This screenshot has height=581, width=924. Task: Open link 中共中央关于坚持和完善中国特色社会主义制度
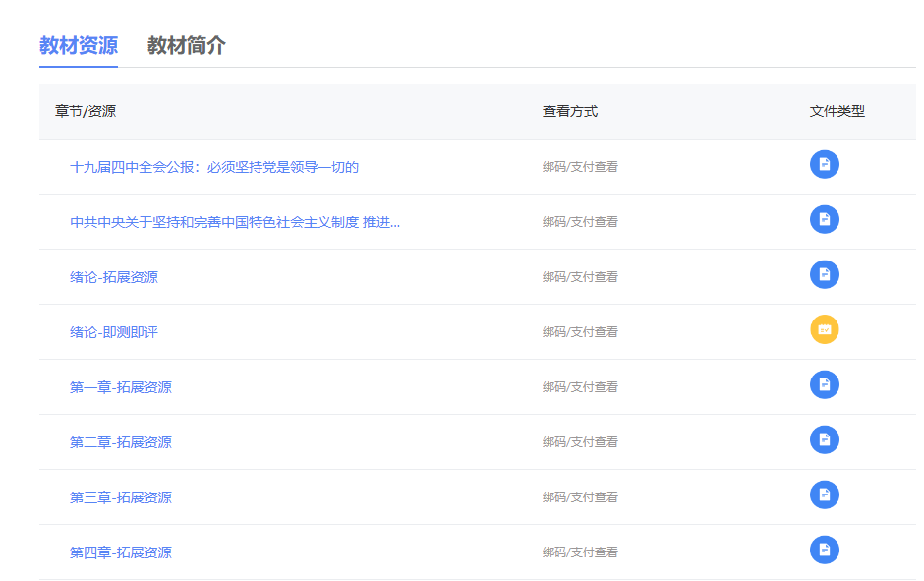(x=235, y=222)
